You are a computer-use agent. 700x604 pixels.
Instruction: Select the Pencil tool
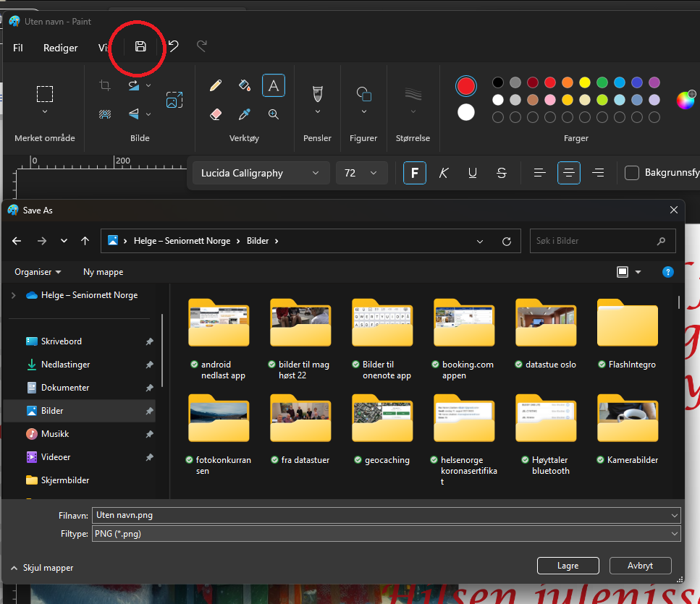coord(215,85)
